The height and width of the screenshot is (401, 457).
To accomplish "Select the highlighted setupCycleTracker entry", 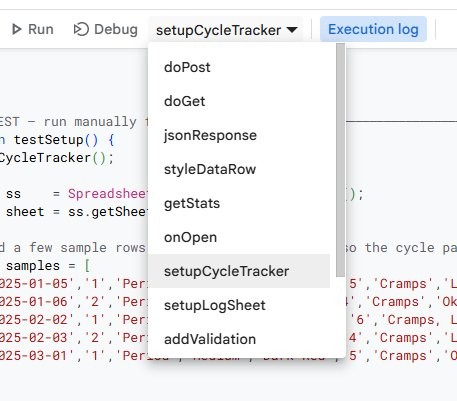I will tap(239, 271).
